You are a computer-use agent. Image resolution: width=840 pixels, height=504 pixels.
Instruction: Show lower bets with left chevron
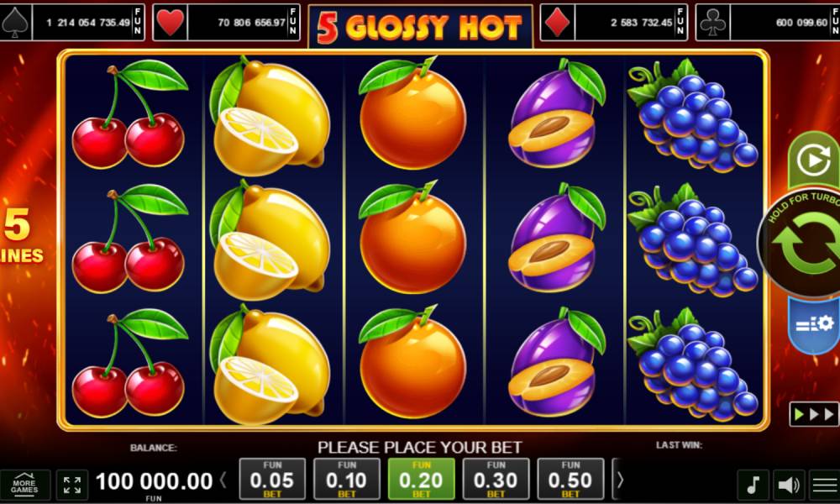click(x=223, y=480)
